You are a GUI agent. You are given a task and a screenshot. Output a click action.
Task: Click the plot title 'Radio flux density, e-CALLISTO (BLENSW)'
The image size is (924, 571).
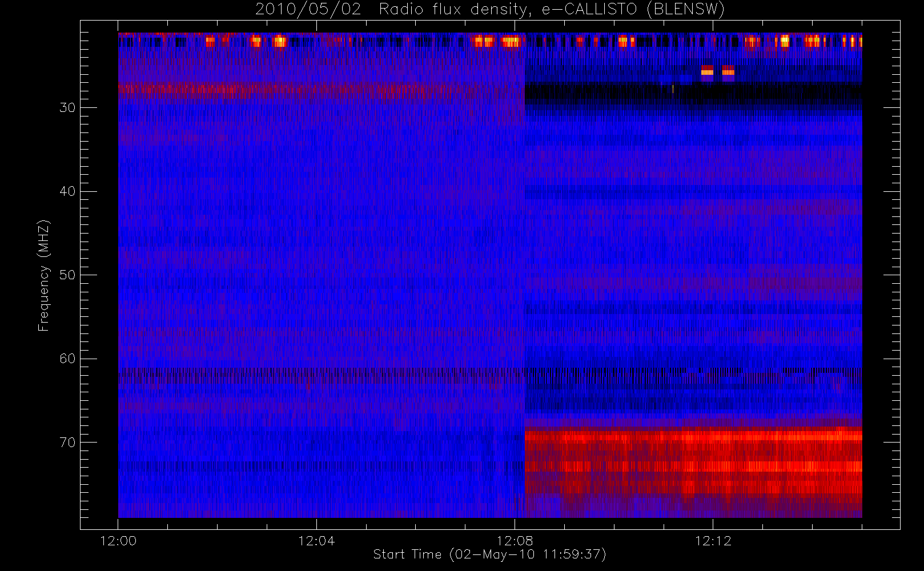coord(552,10)
